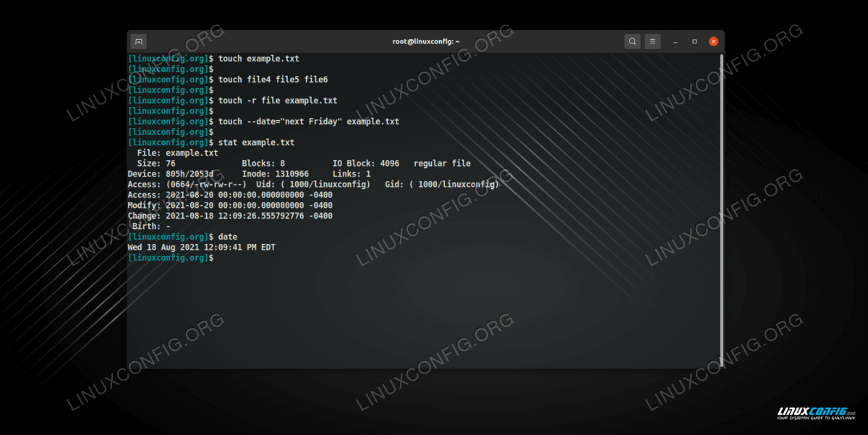Close the terminal window
The height and width of the screenshot is (435, 868).
[x=714, y=42]
